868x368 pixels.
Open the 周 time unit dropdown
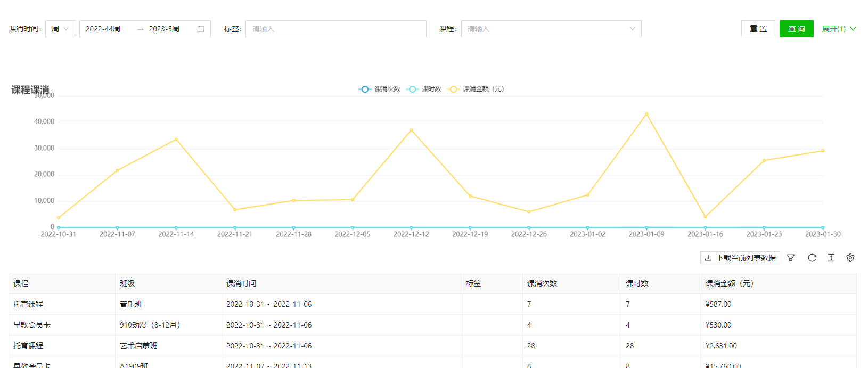(x=60, y=29)
